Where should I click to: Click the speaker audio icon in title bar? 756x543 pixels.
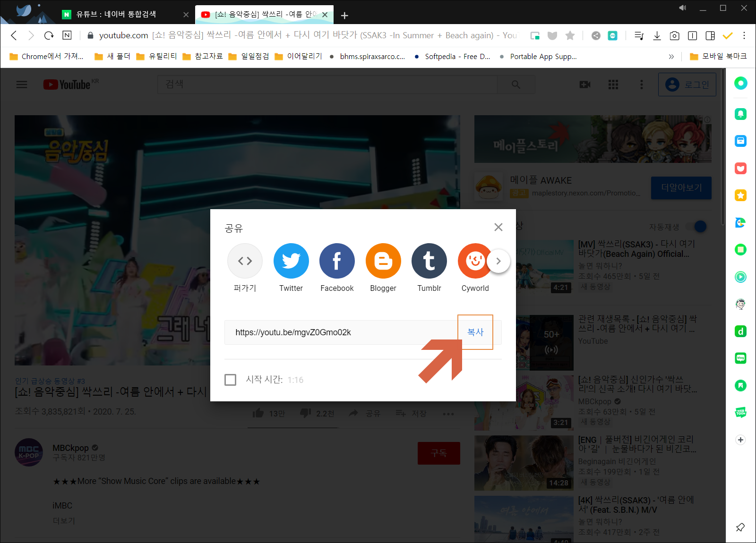(683, 8)
